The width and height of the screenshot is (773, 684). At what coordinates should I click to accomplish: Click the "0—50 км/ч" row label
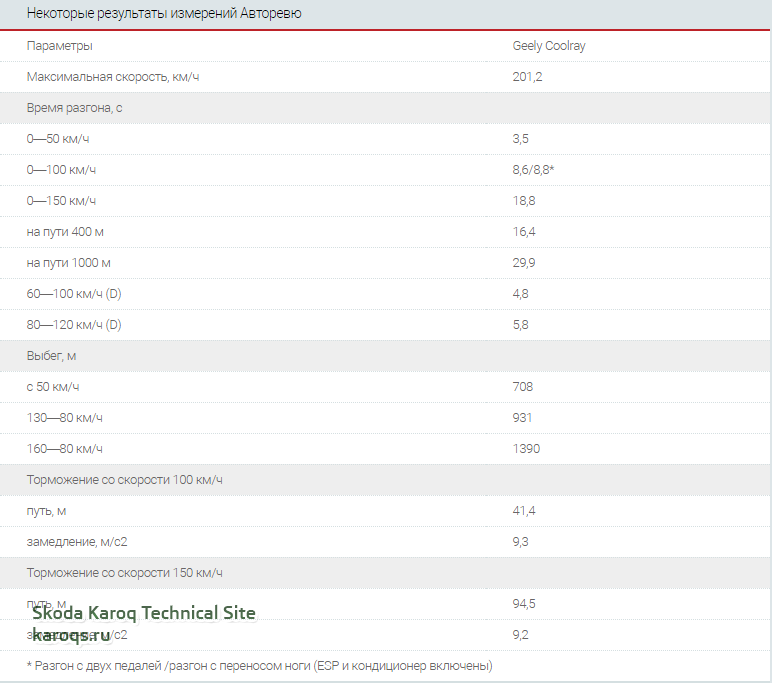58,139
